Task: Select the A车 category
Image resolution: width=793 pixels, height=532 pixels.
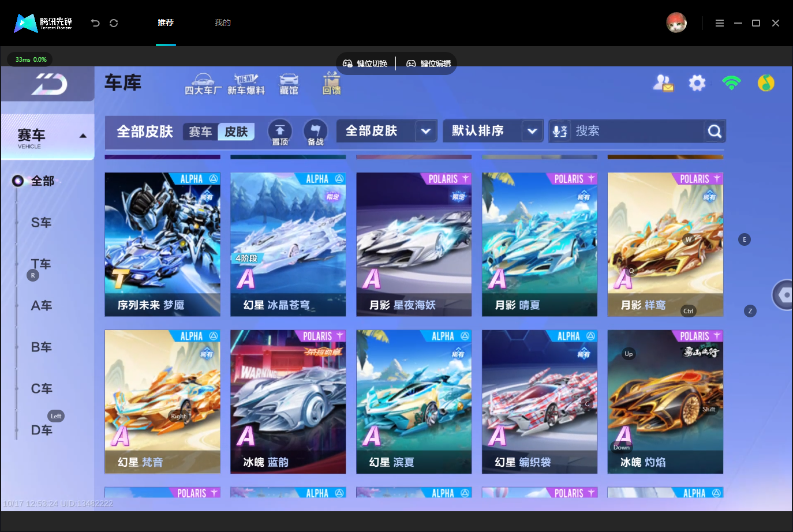Action: click(42, 306)
